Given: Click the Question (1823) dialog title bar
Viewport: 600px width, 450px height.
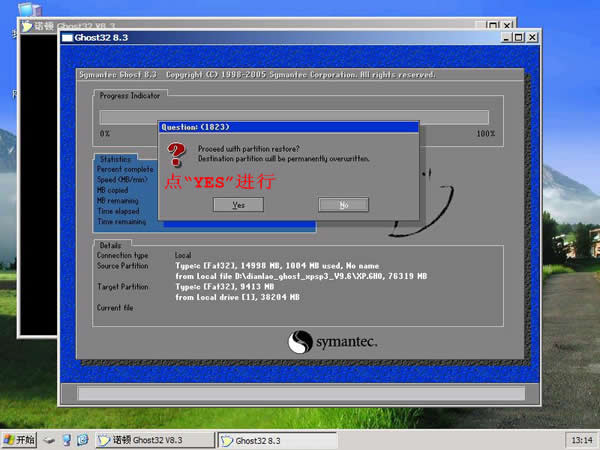Looking at the screenshot, I should (289, 127).
